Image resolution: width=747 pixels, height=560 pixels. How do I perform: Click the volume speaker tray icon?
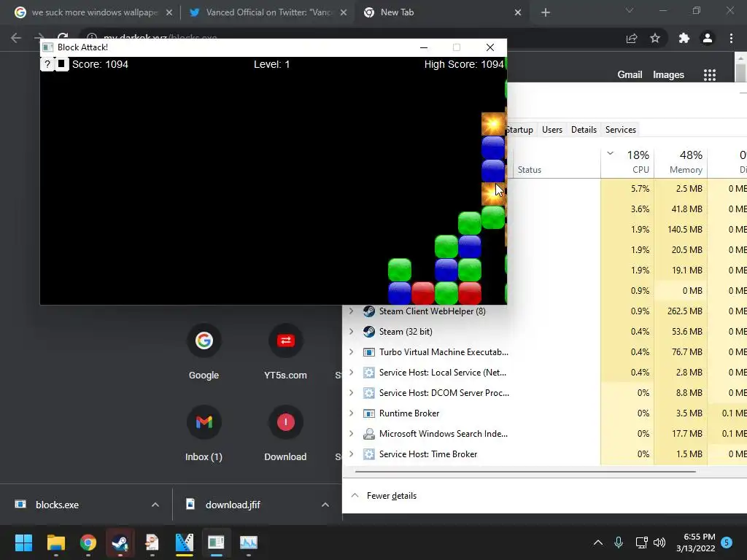pyautogui.click(x=659, y=542)
